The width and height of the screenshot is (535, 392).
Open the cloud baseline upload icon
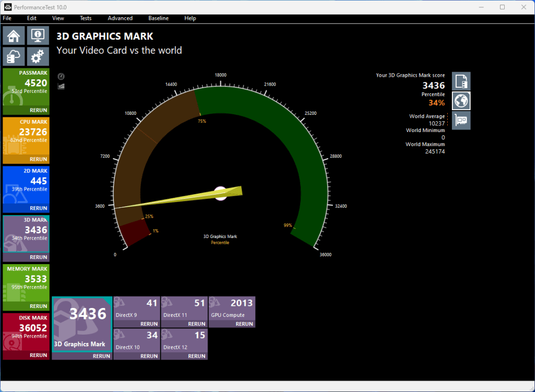click(14, 56)
